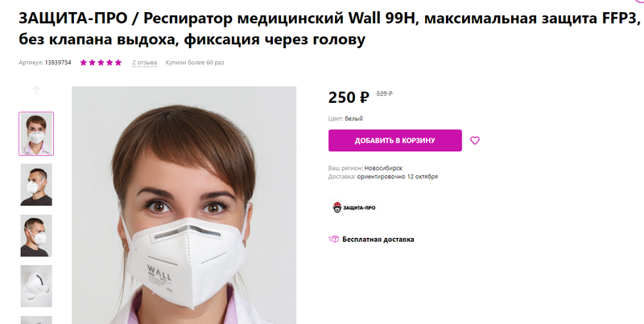Screen dimensions: 644x324
Task: Open the 2 отзыва reviews link
Action: [145, 63]
